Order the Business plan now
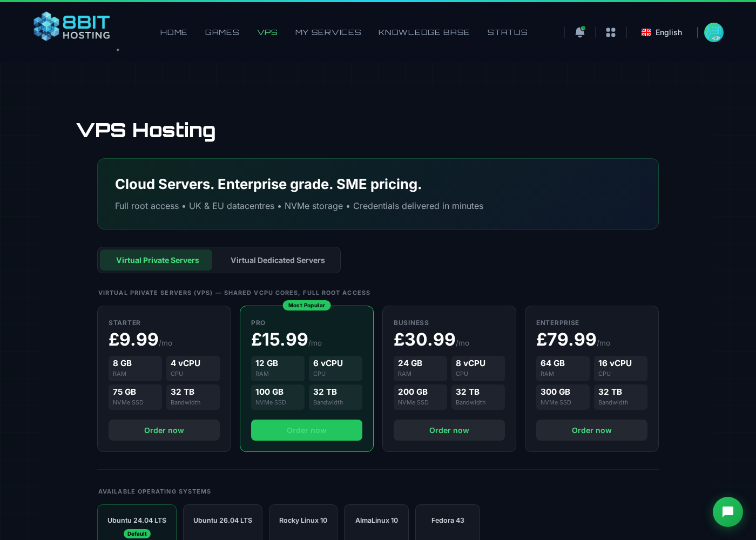The height and width of the screenshot is (540, 756). click(449, 430)
